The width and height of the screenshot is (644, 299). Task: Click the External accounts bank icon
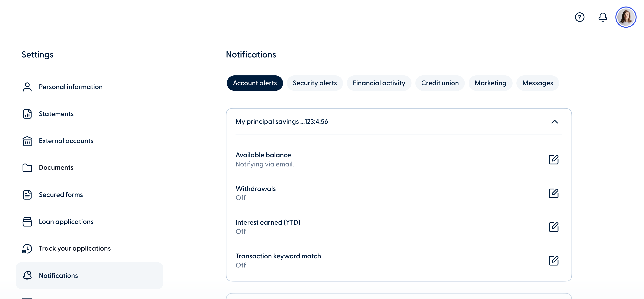coord(27,141)
